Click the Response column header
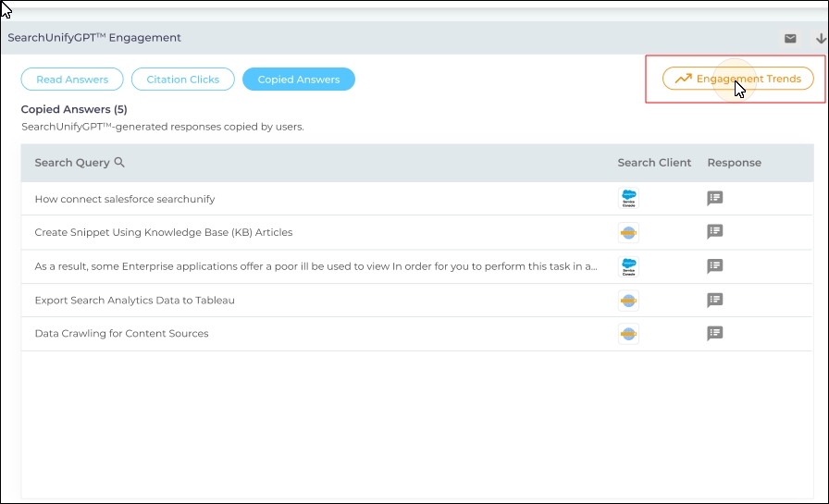 pyautogui.click(x=734, y=163)
